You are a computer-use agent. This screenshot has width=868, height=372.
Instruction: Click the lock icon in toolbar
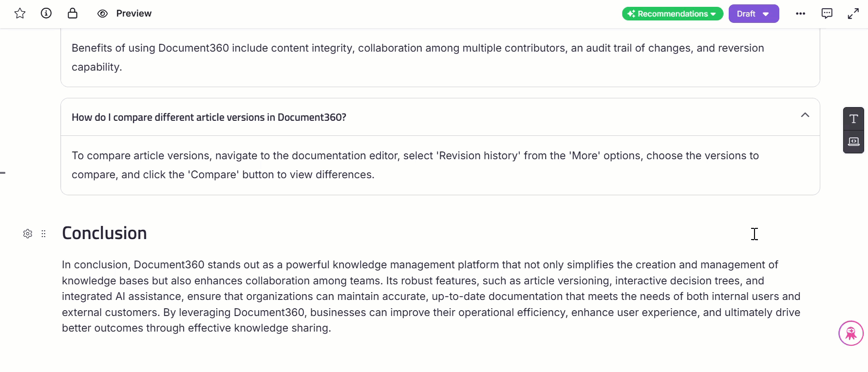coord(73,14)
